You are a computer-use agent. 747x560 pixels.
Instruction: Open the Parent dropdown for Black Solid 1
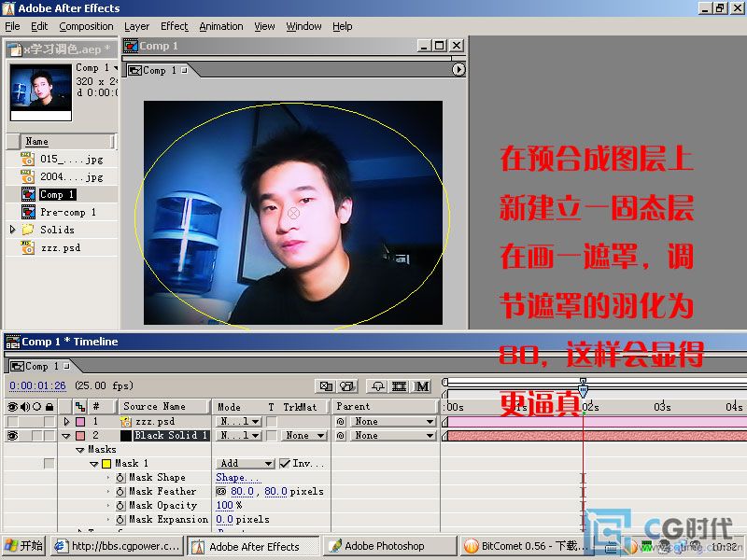393,435
